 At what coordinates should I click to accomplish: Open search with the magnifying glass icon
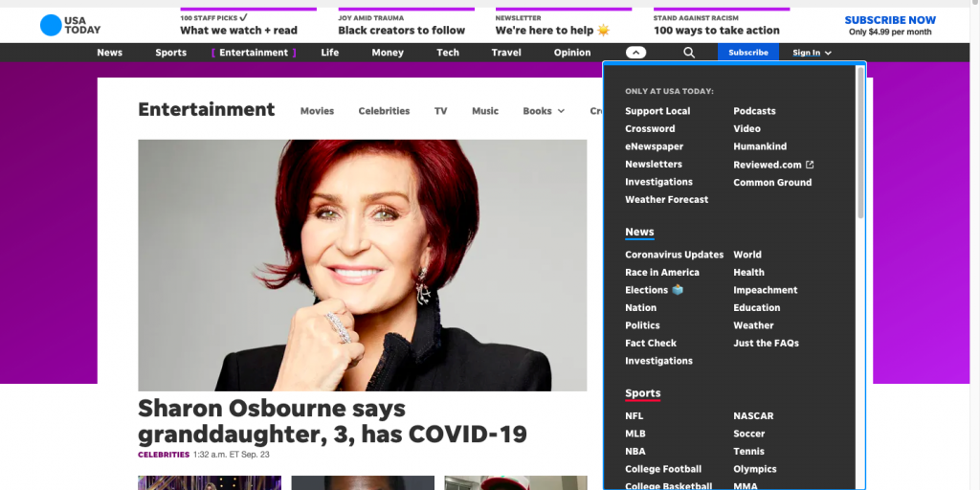[x=689, y=53]
